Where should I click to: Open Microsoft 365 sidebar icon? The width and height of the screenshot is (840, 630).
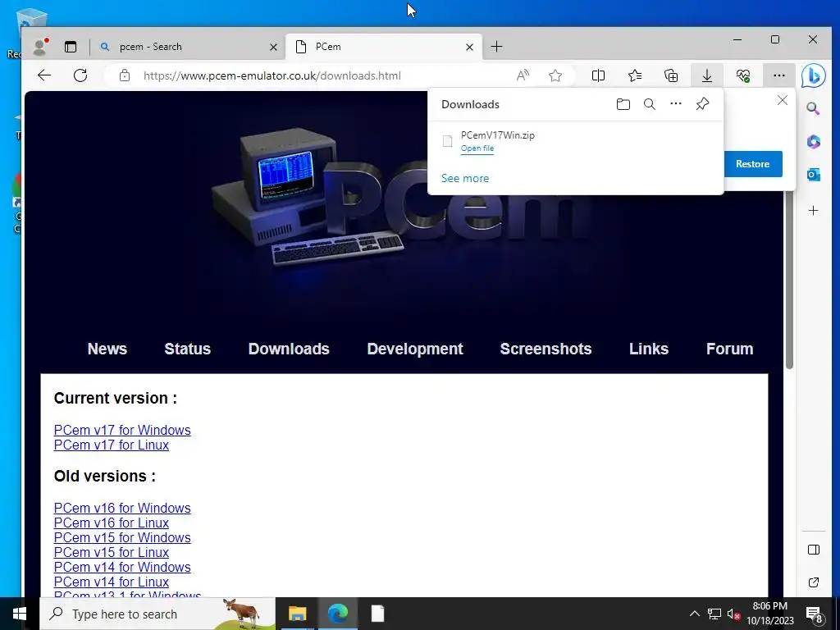point(813,141)
